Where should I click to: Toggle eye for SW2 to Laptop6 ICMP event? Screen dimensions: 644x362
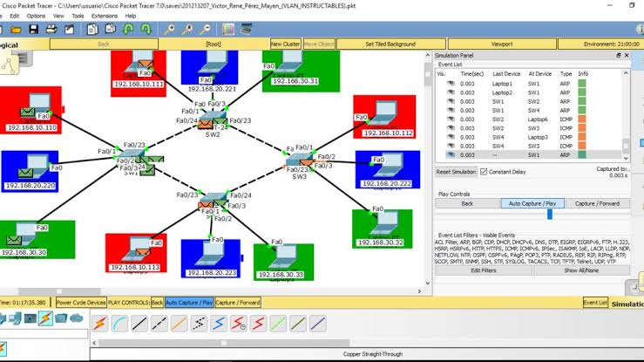[x=451, y=120]
